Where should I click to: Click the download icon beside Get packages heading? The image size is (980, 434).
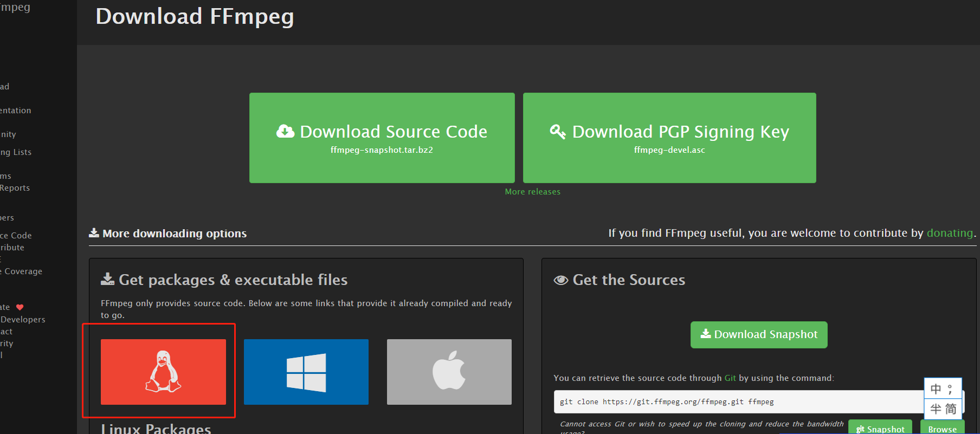107,279
